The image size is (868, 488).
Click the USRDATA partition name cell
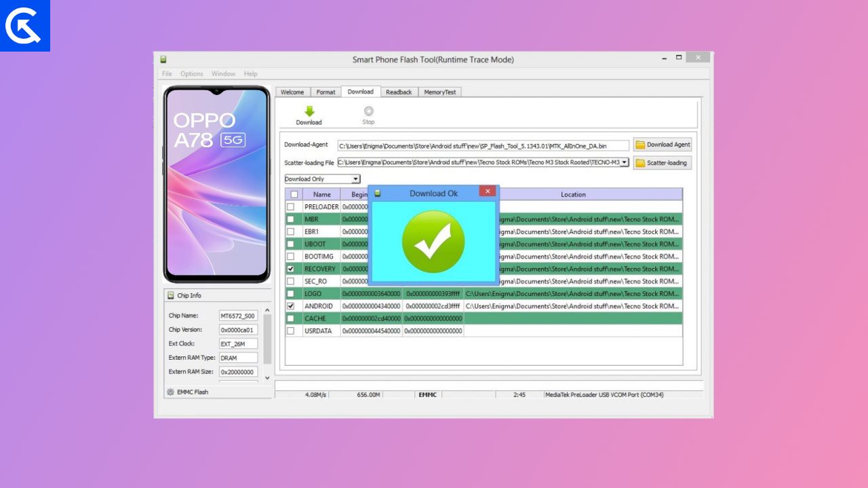321,331
